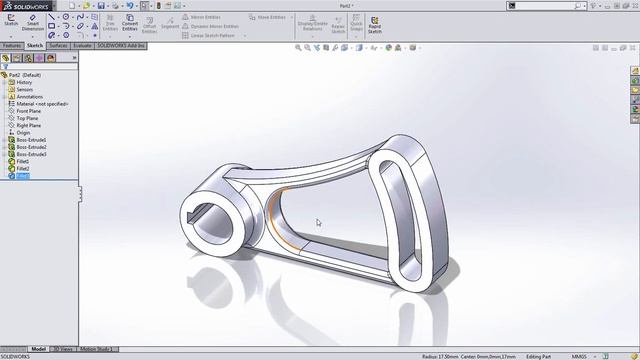
Task: Open the Smart Dimension dropdown arrow
Action: pyautogui.click(x=33, y=36)
